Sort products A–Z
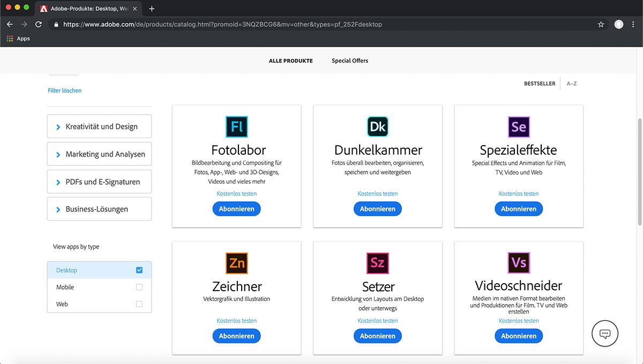 (x=572, y=84)
